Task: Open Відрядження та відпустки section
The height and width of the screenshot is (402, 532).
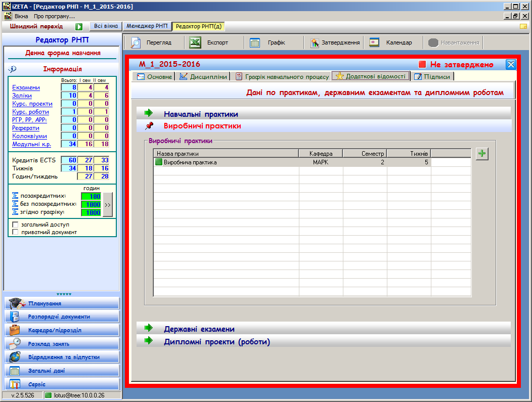Action: (62, 357)
